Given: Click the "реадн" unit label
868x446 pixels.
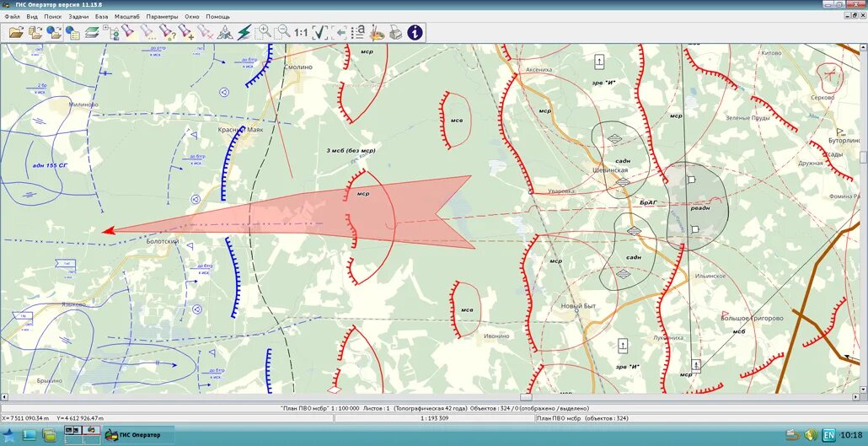Looking at the screenshot, I should click(700, 208).
